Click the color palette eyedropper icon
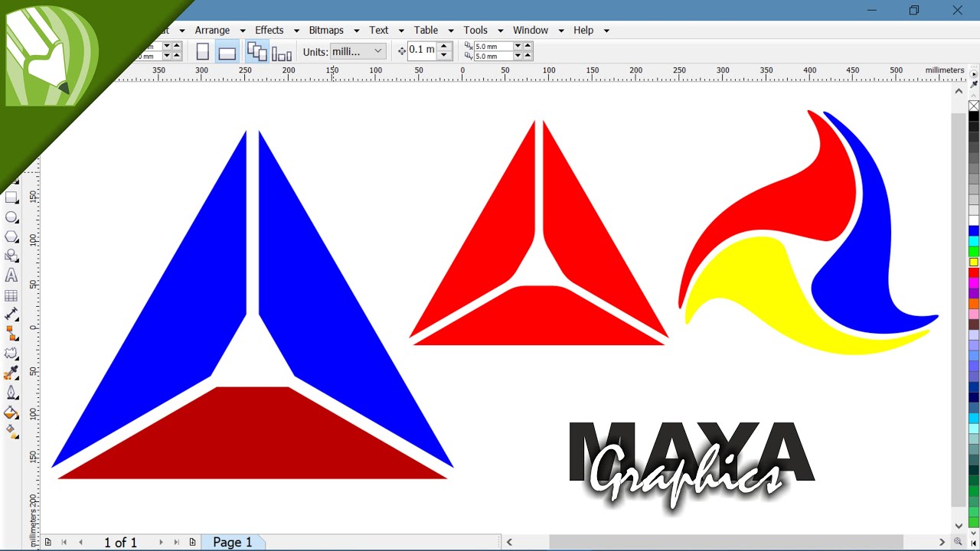 (x=974, y=84)
